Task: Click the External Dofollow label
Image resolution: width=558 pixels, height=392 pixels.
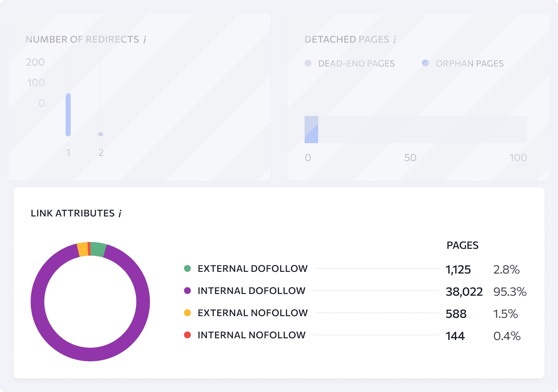Action: [x=253, y=269]
